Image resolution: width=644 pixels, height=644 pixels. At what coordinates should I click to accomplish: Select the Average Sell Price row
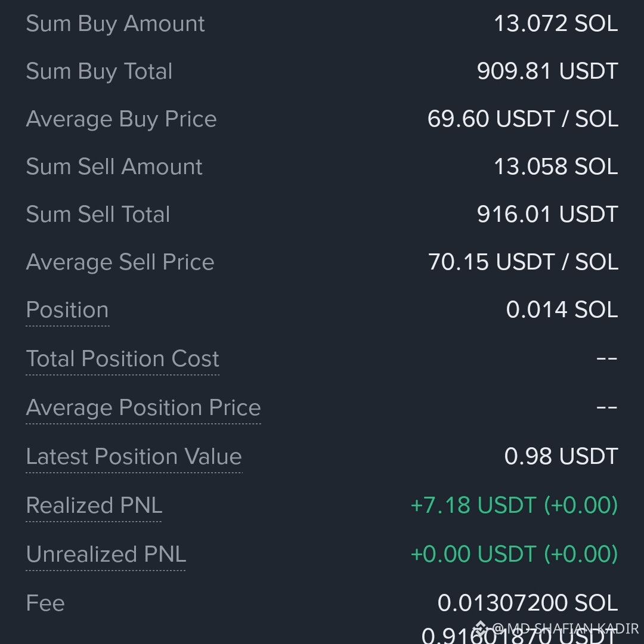pyautogui.click(x=322, y=262)
